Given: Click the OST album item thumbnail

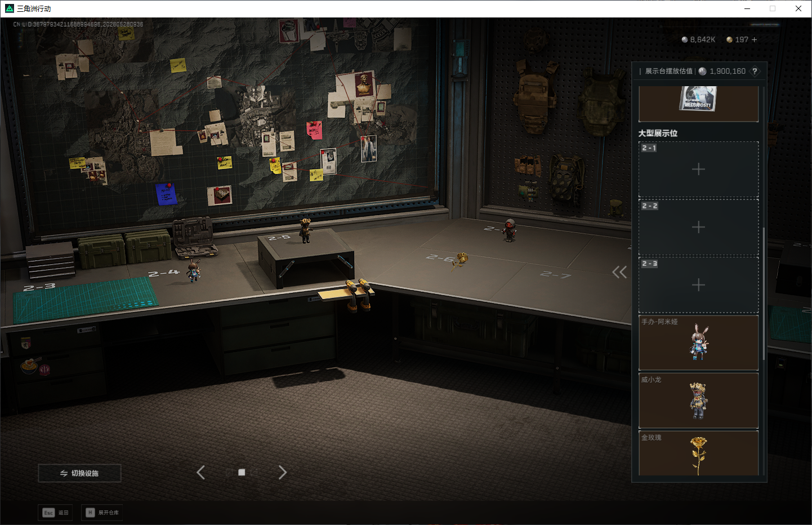Looking at the screenshot, I should (698, 99).
